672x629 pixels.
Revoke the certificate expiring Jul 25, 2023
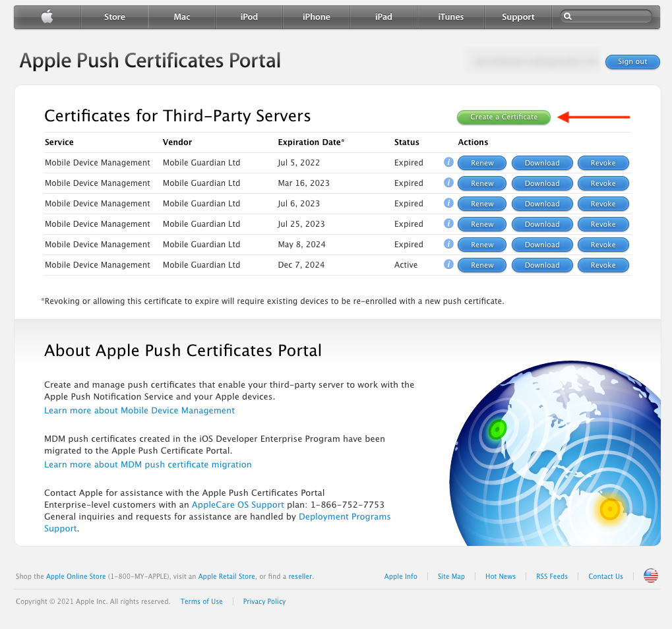click(603, 224)
